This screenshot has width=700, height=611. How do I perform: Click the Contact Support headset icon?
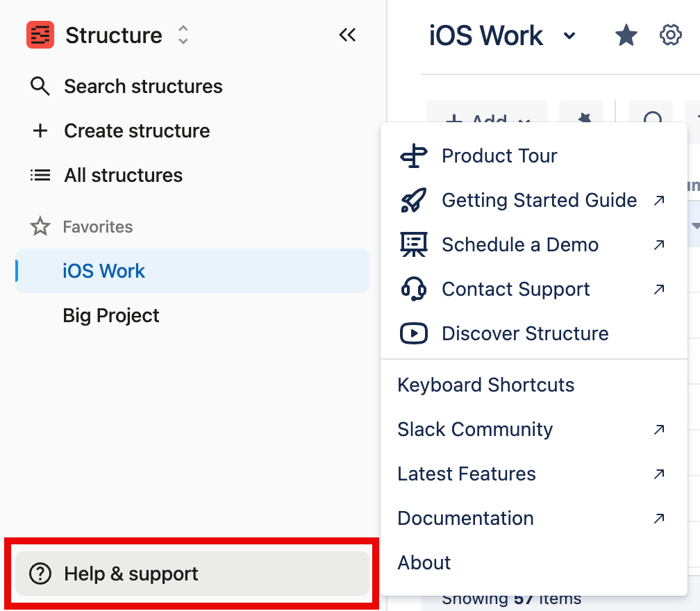(x=415, y=289)
